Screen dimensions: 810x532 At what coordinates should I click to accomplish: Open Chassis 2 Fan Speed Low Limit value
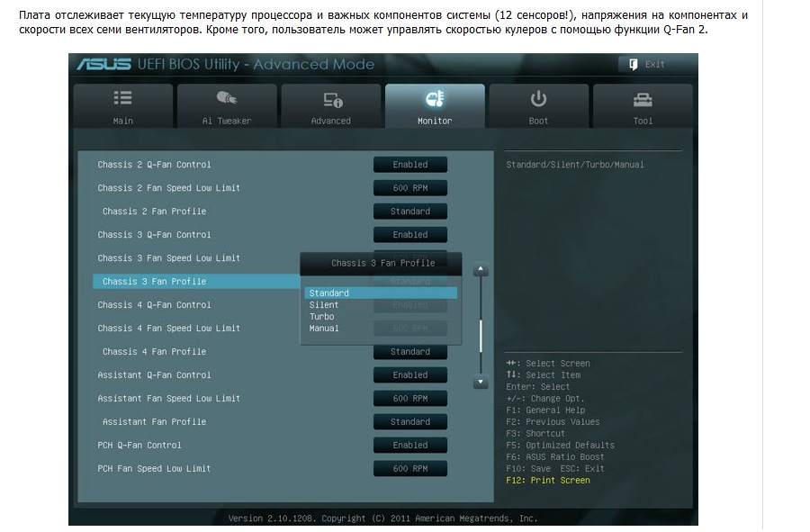coord(410,188)
